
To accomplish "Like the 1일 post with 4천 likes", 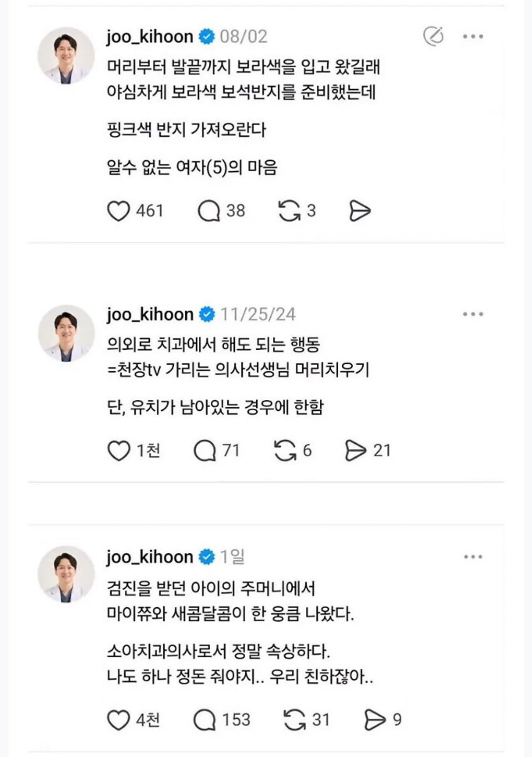I will [118, 720].
